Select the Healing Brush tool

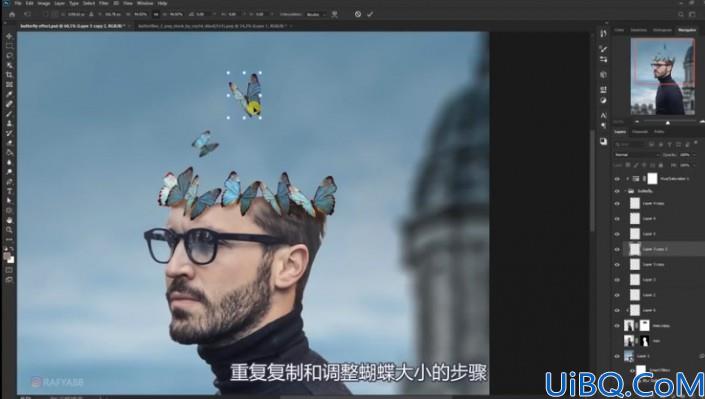pyautogui.click(x=9, y=104)
